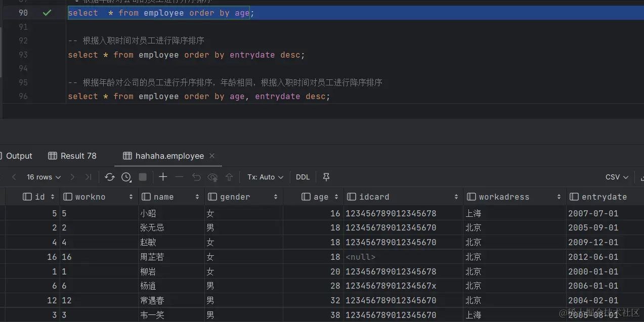Click the select statement on line 90
Screen dimensions: 644x322
[x=161, y=13]
